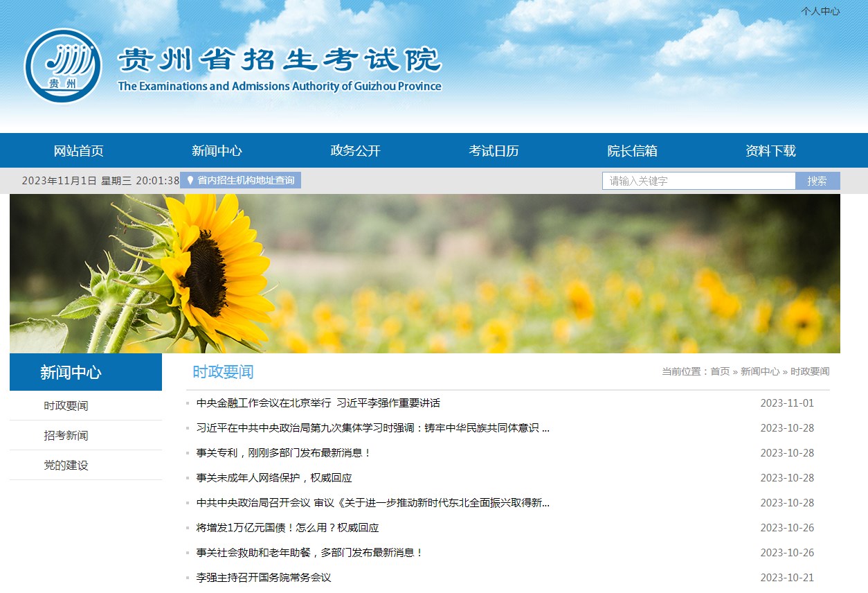Click the 搜索 search button
The image size is (868, 593).
click(817, 180)
